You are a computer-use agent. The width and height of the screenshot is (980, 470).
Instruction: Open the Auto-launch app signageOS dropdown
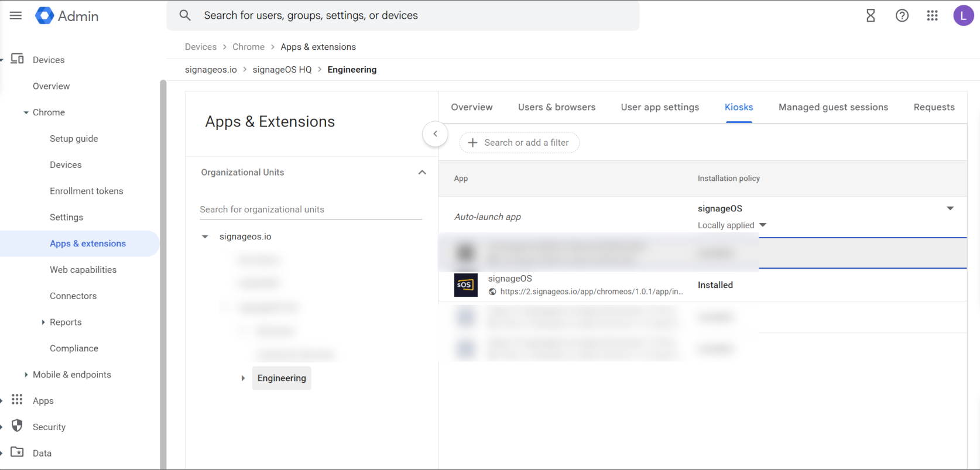point(950,208)
